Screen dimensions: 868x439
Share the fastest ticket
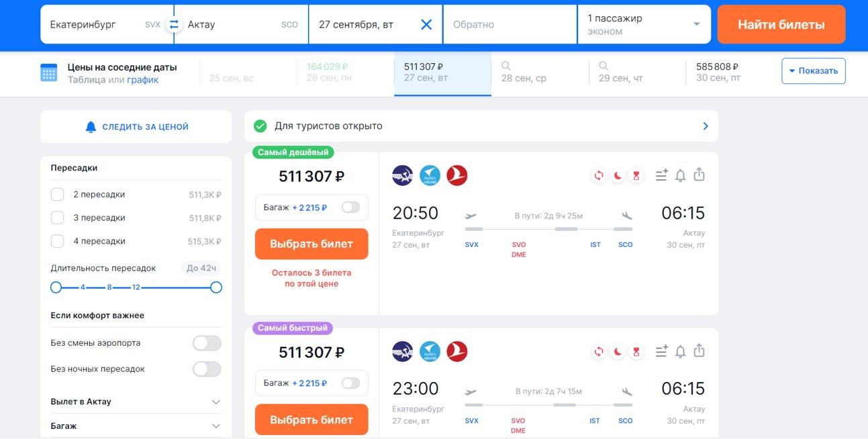click(699, 350)
